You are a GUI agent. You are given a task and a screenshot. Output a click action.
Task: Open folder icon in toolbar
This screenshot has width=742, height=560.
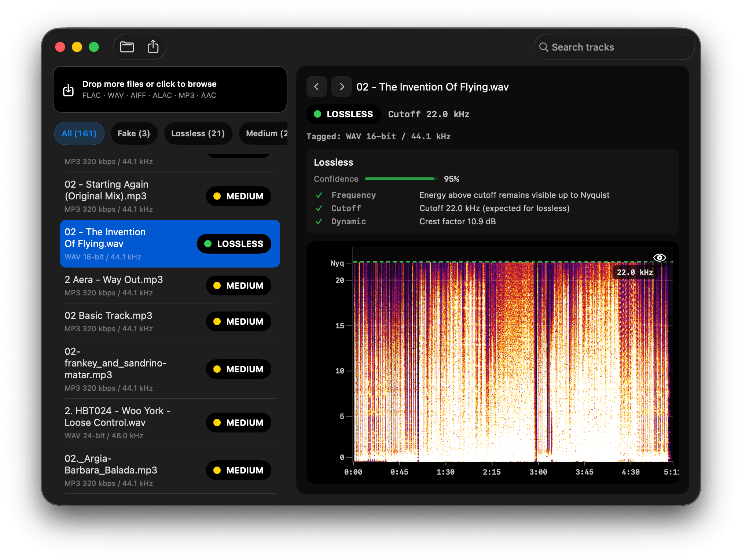click(x=127, y=47)
